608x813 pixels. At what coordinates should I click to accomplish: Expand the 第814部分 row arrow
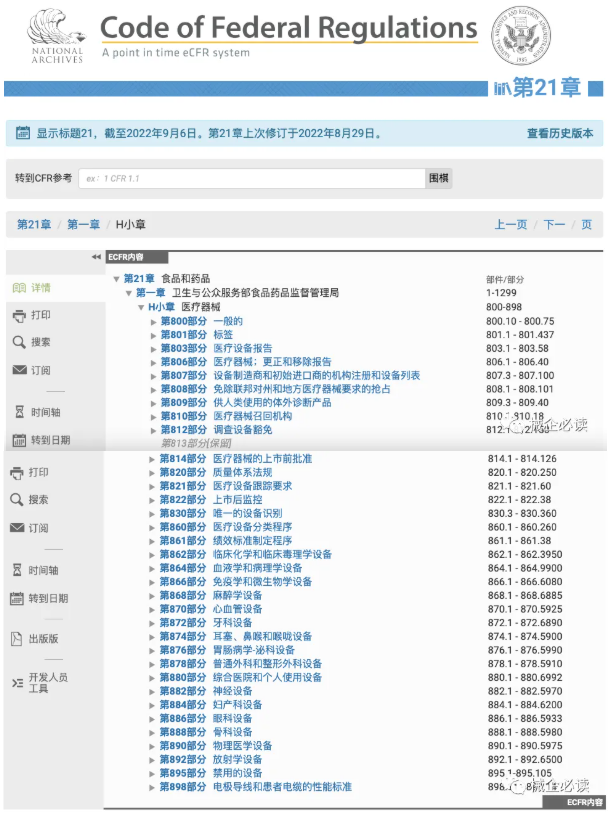[152, 459]
